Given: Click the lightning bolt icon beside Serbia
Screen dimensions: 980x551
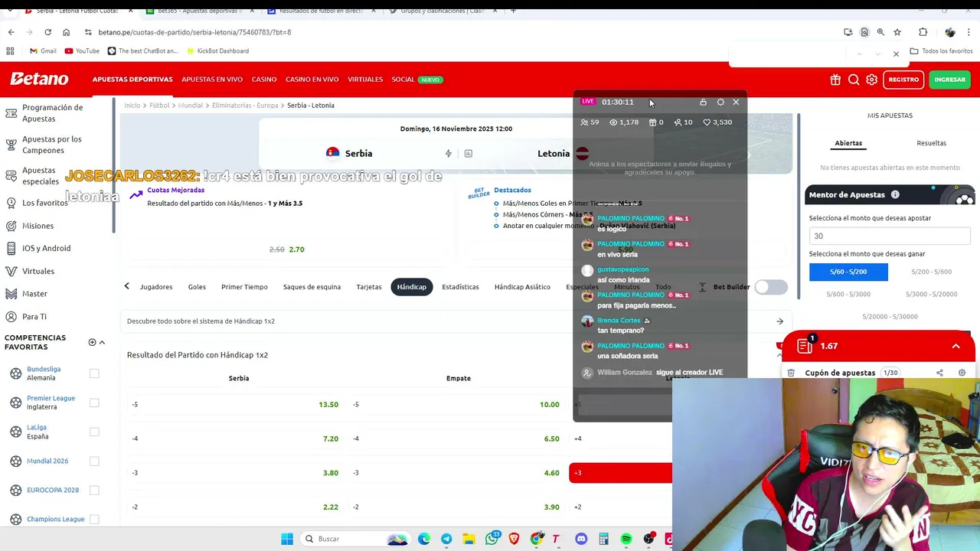Looking at the screenshot, I should (x=449, y=153).
